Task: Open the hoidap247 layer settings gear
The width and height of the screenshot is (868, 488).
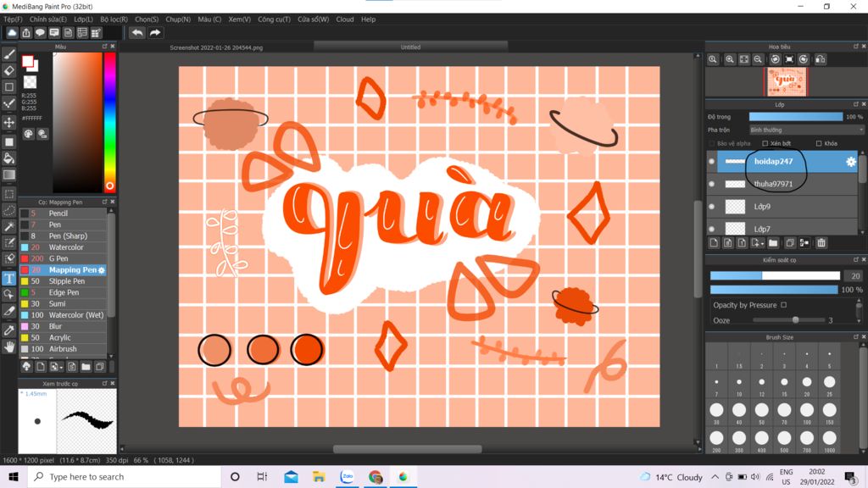Action: coord(851,162)
